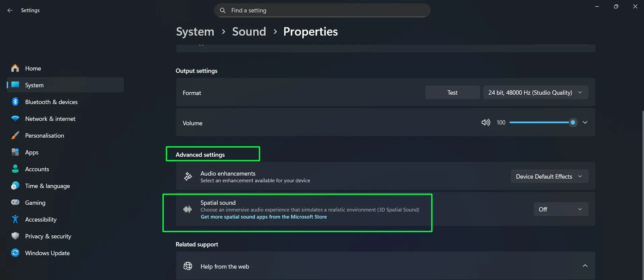
Task: Click the Personalisation paintbrush icon
Action: 15,135
